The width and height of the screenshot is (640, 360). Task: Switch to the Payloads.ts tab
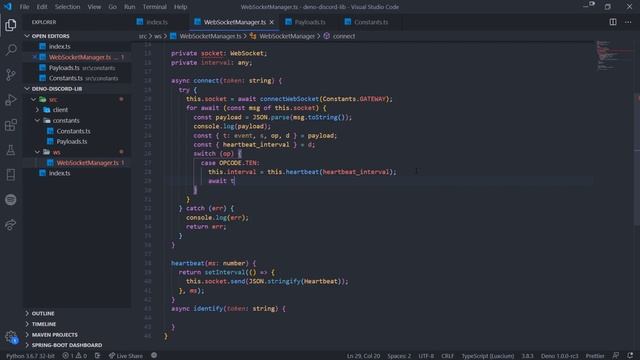(x=310, y=22)
